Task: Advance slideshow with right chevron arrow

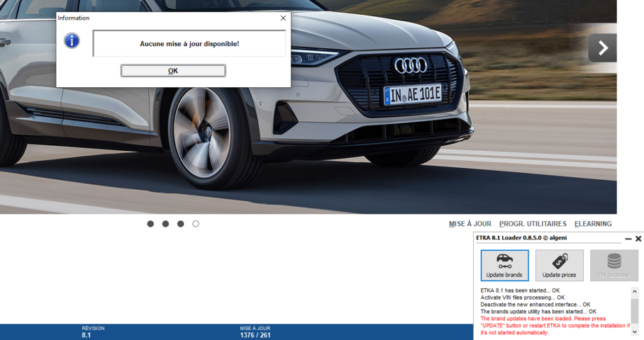Action: point(603,48)
